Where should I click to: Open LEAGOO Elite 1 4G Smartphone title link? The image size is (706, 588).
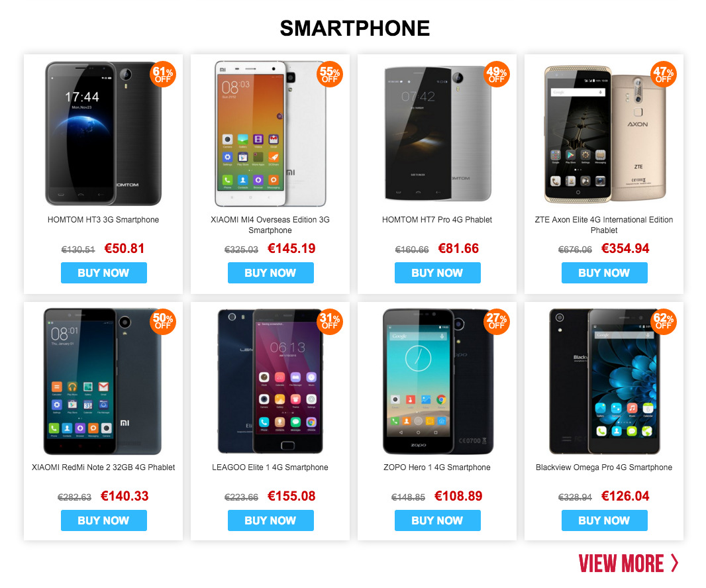270,467
